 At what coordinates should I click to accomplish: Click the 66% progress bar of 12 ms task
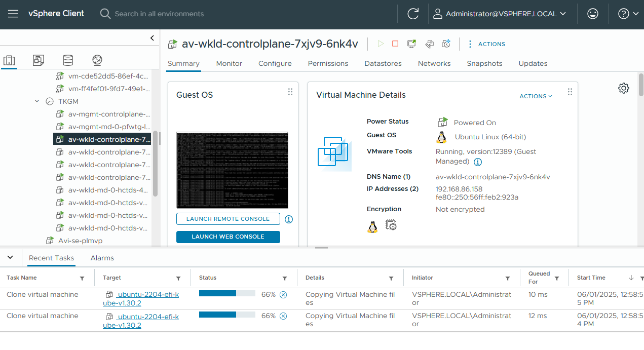point(227,315)
